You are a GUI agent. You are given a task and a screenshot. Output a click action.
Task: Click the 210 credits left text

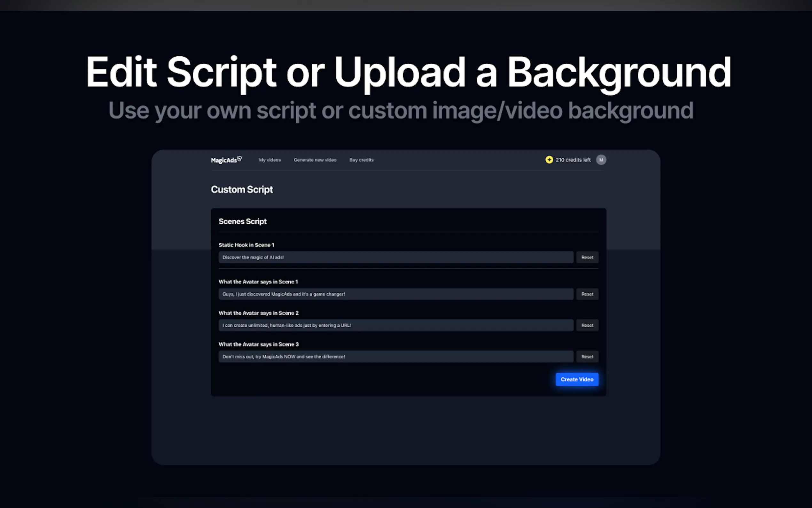[x=573, y=160]
